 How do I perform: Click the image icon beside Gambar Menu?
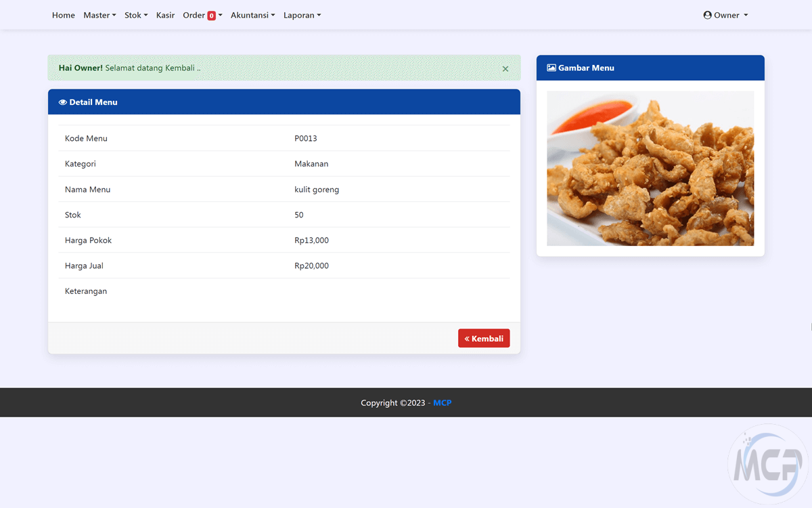(x=551, y=68)
